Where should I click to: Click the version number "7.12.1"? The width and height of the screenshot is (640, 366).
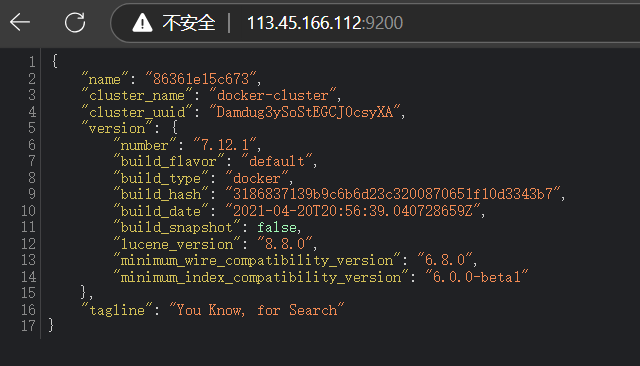point(225,145)
